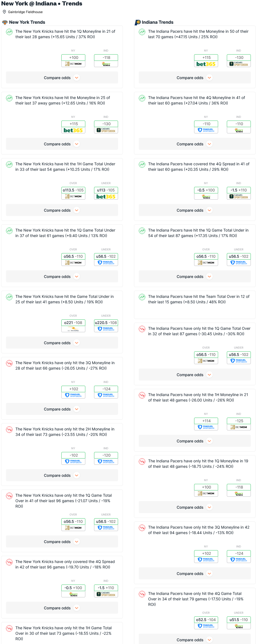
Task: Choose -1.5 +110 Caesars spread in Pacers 4Q Spread
Action: coord(239,193)
